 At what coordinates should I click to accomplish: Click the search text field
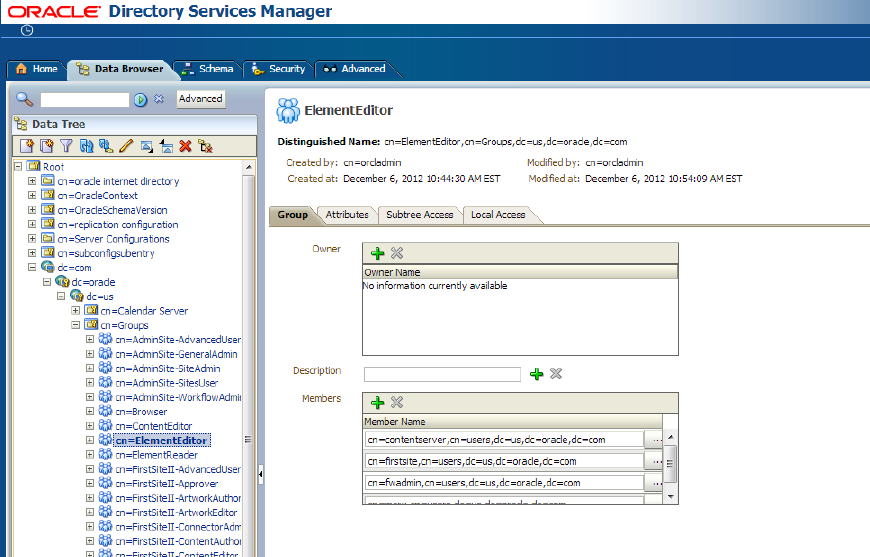[x=85, y=100]
